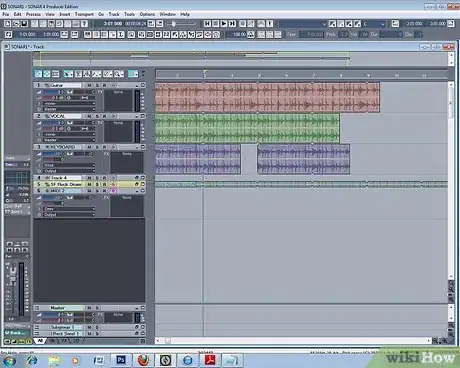Click the red Guitar audio clip
Image resolution: width=460 pixels, height=368 pixels.
(267, 97)
